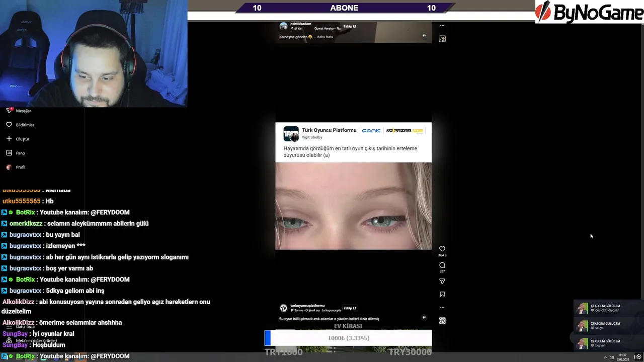Viewport: 644px width, 362px height.
Task: Click the Oluştur plus icon
Action: point(9,139)
